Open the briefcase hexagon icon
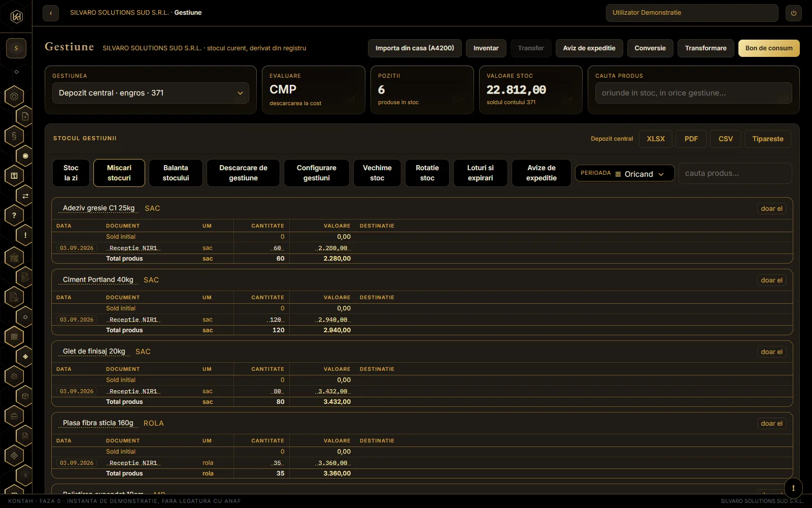This screenshot has width=812, height=508. (14, 416)
